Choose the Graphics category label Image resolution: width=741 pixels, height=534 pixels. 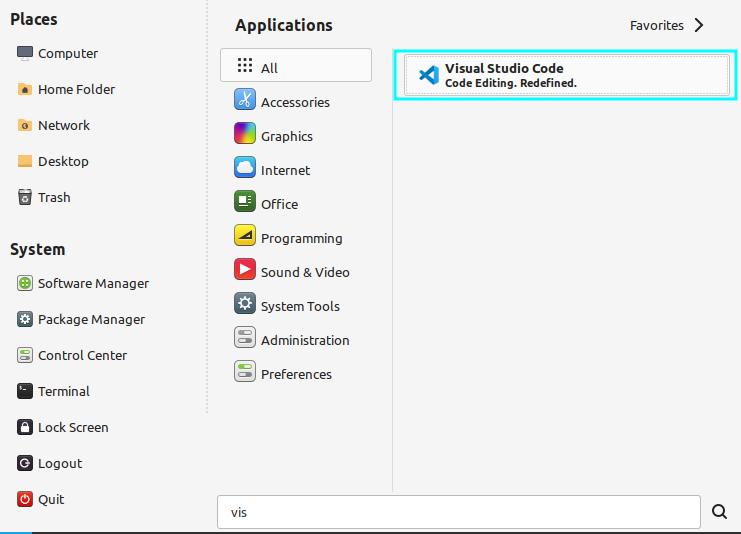287,137
